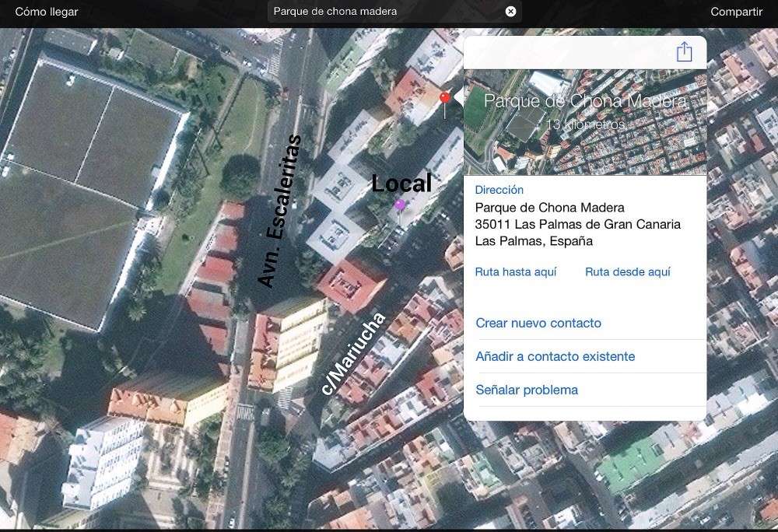Tap the Dirección label

[x=499, y=190]
